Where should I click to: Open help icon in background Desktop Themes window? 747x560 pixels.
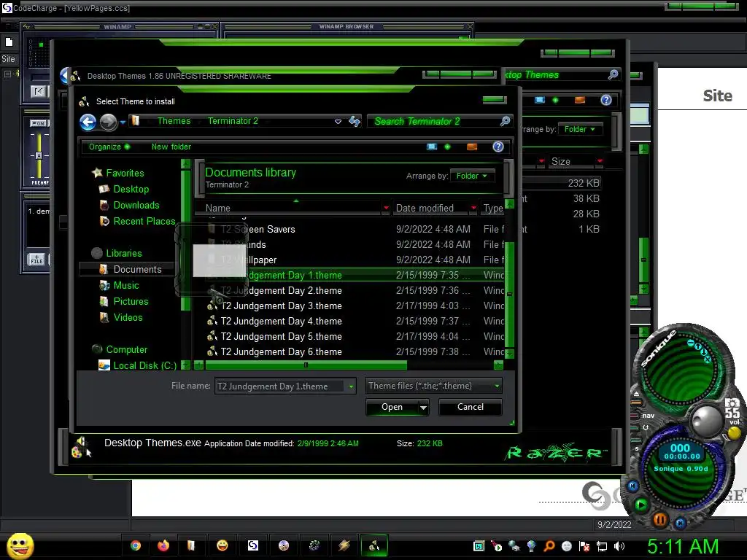(606, 99)
